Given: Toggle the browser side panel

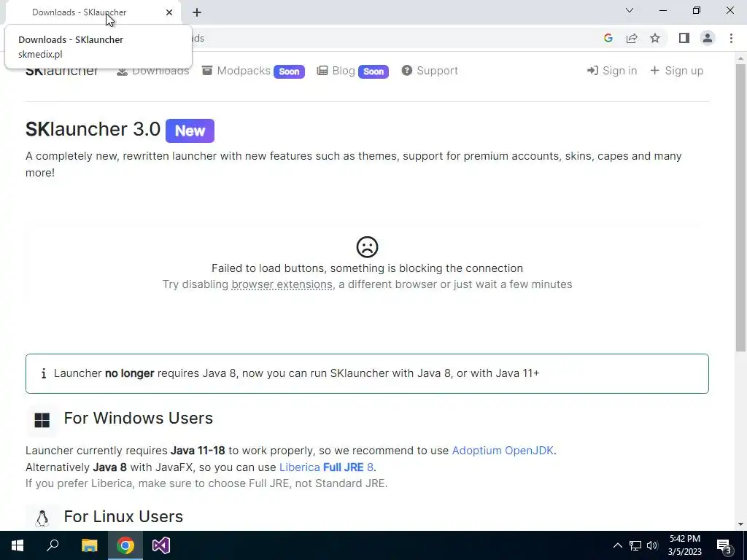Looking at the screenshot, I should pos(684,38).
